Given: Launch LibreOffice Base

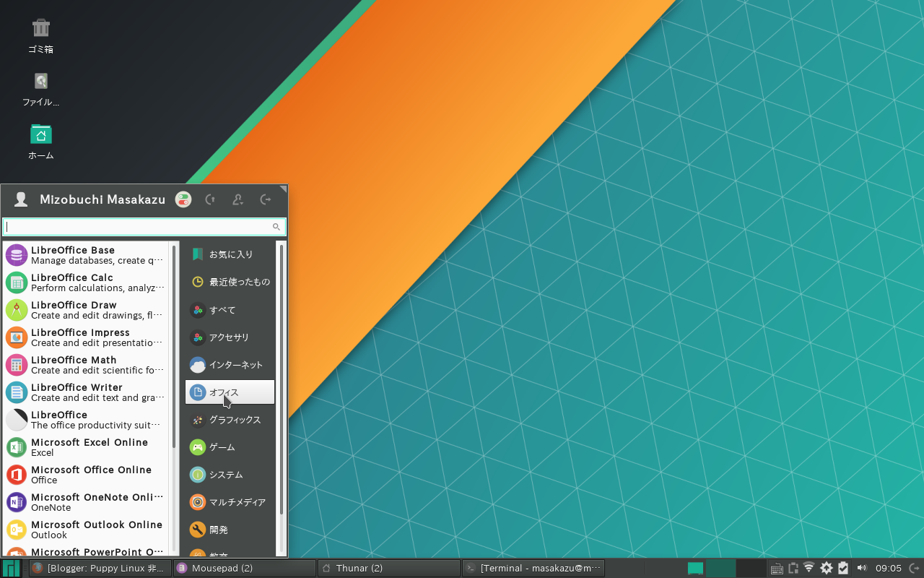Looking at the screenshot, I should pyautogui.click(x=86, y=255).
